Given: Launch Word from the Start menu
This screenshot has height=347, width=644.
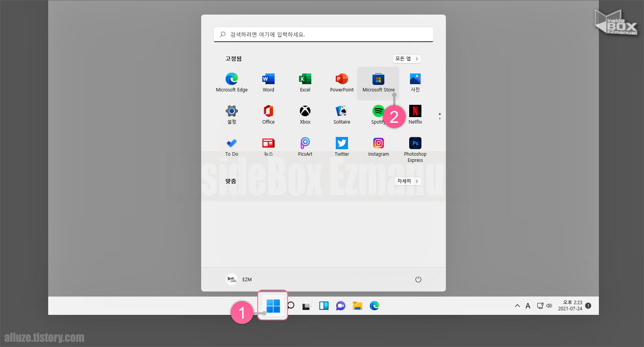Looking at the screenshot, I should point(268,83).
